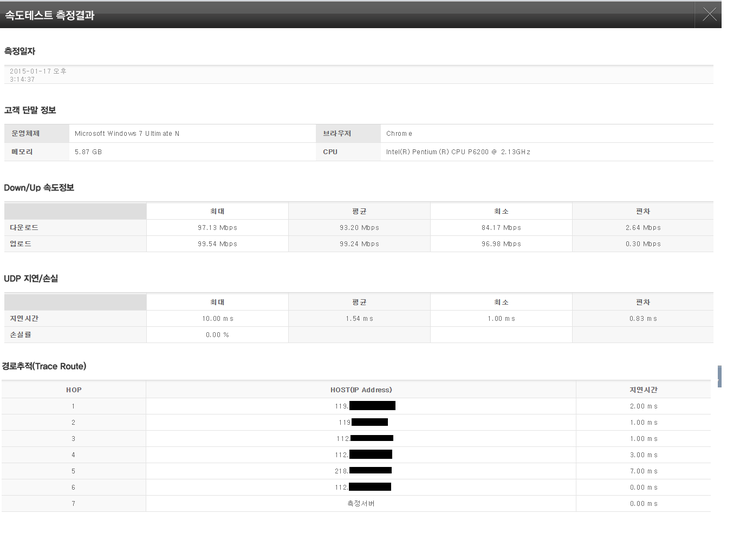740x540 pixels.
Task: Click the 운영체제 label cell
Action: [37, 134]
